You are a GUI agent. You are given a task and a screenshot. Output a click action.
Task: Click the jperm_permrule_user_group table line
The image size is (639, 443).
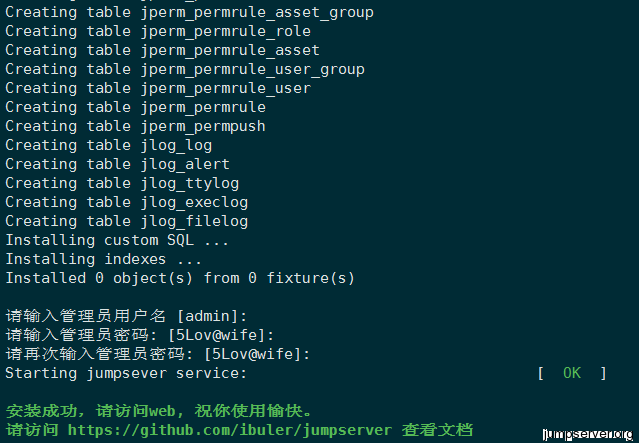point(185,69)
